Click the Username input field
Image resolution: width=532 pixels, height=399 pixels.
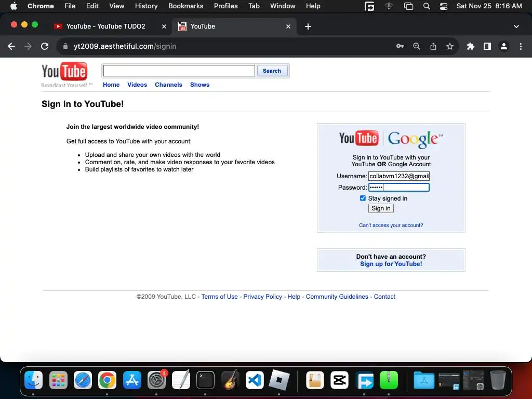[x=399, y=176]
